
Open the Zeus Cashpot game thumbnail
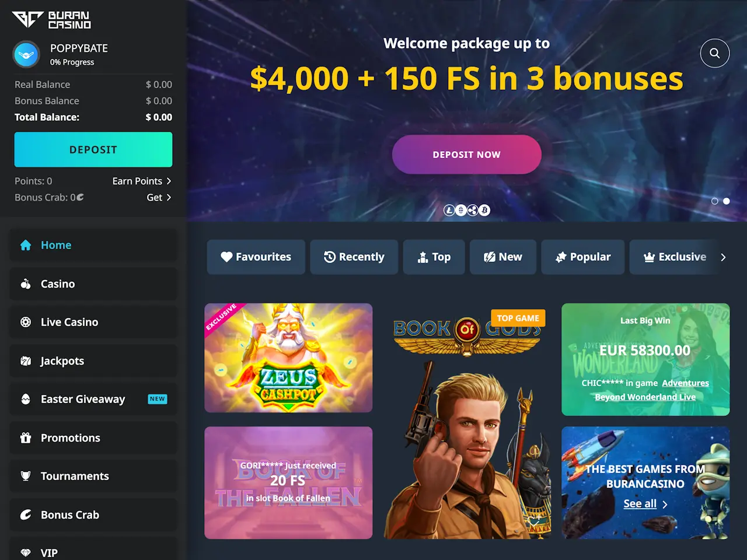click(288, 358)
